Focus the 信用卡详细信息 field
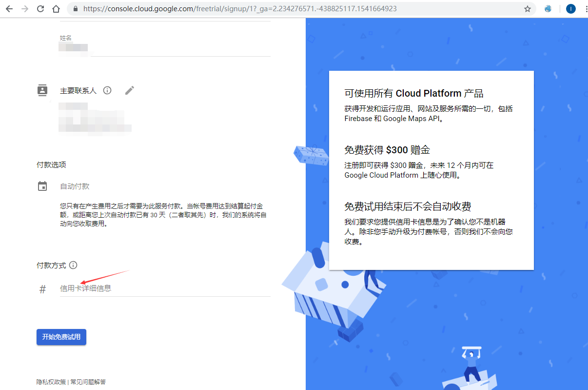Image resolution: width=588 pixels, height=390 pixels. 165,288
